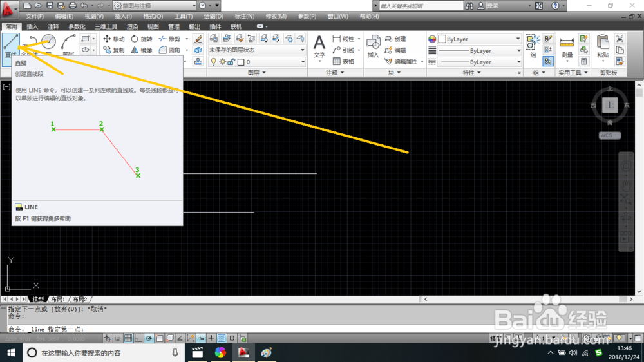Click the Move (移动) tool

pyautogui.click(x=114, y=39)
